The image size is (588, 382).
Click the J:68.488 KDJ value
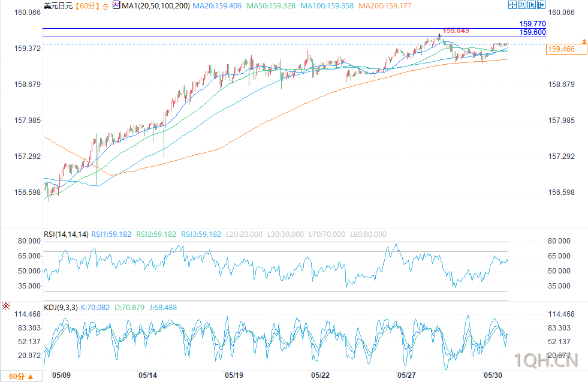(163, 307)
